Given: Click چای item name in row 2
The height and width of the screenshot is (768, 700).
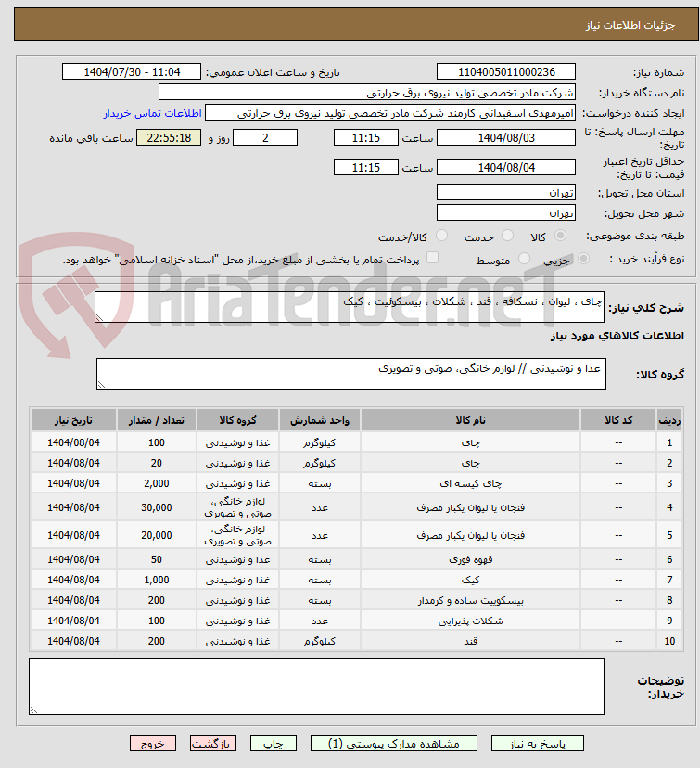Looking at the screenshot, I should [x=470, y=464].
